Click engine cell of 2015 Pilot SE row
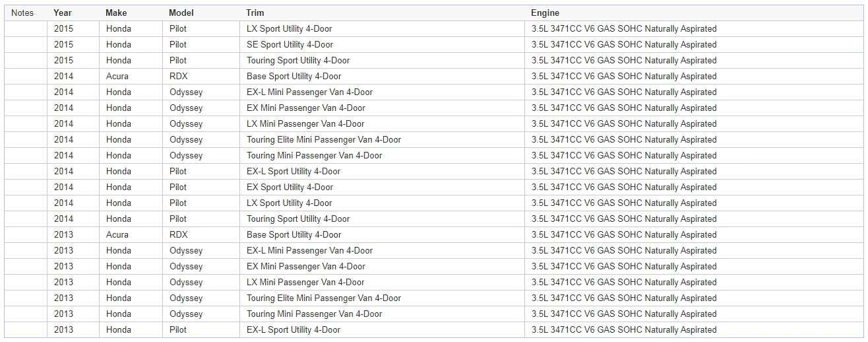This screenshot has width=868, height=342. point(623,45)
